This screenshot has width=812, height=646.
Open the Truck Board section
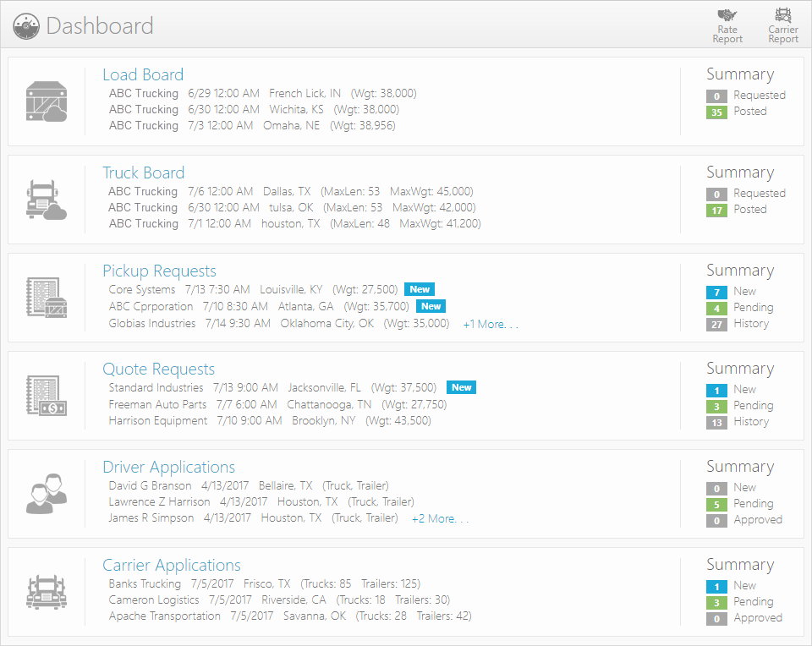pyautogui.click(x=144, y=172)
